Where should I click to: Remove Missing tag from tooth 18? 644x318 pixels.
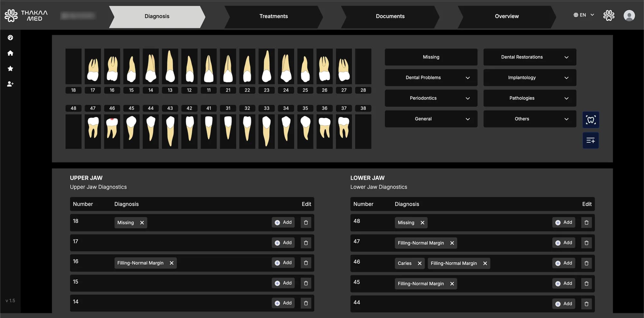coord(142,223)
